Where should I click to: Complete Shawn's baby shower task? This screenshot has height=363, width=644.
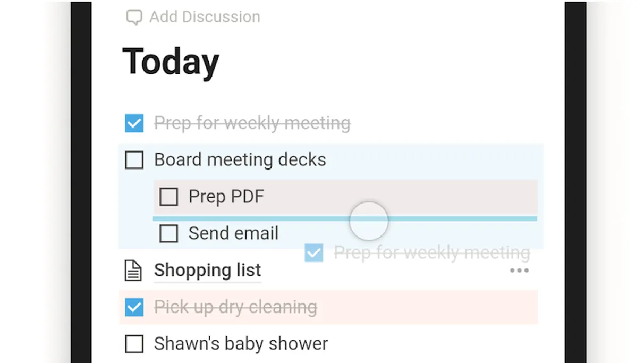click(134, 344)
